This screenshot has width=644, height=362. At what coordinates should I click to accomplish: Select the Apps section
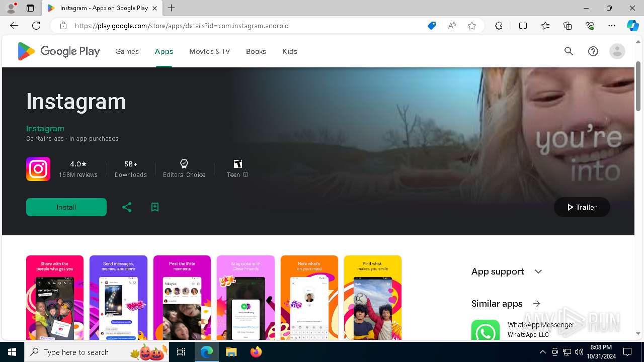click(x=164, y=51)
